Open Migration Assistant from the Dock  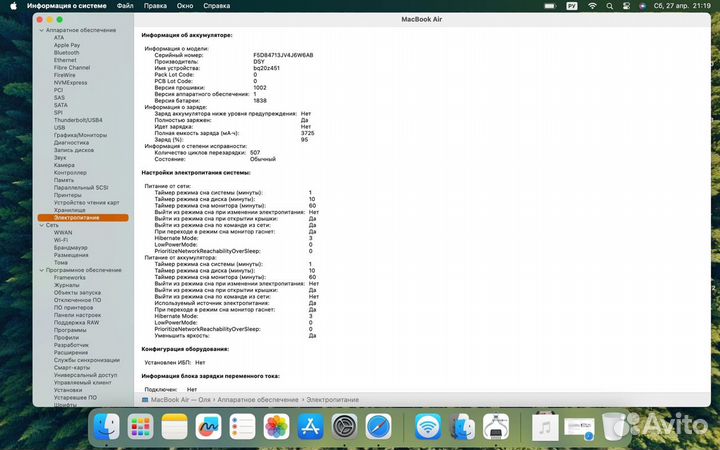(462, 427)
